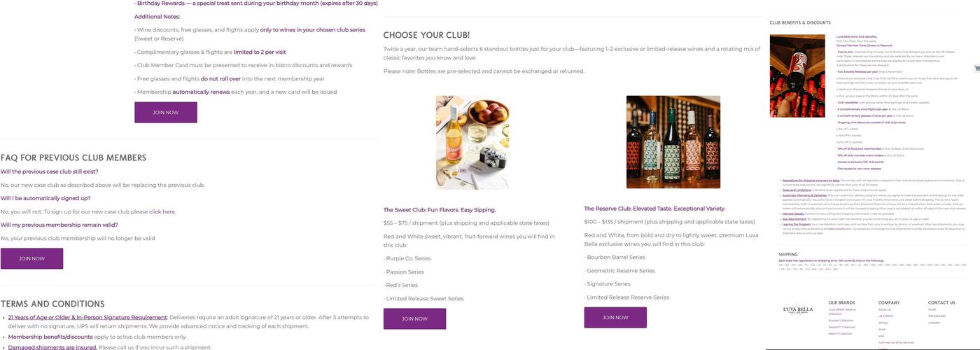The width and height of the screenshot is (980, 350).
Task: Open Commercial Wine Services footer link
Action: tap(896, 342)
